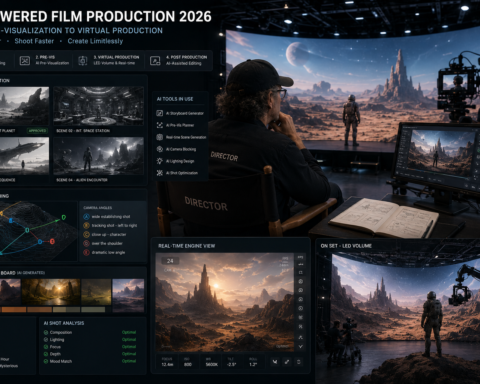Click the golden sunset river mood board image
Image resolution: width=480 pixels, height=384 pixels.
pyautogui.click(x=51, y=292)
